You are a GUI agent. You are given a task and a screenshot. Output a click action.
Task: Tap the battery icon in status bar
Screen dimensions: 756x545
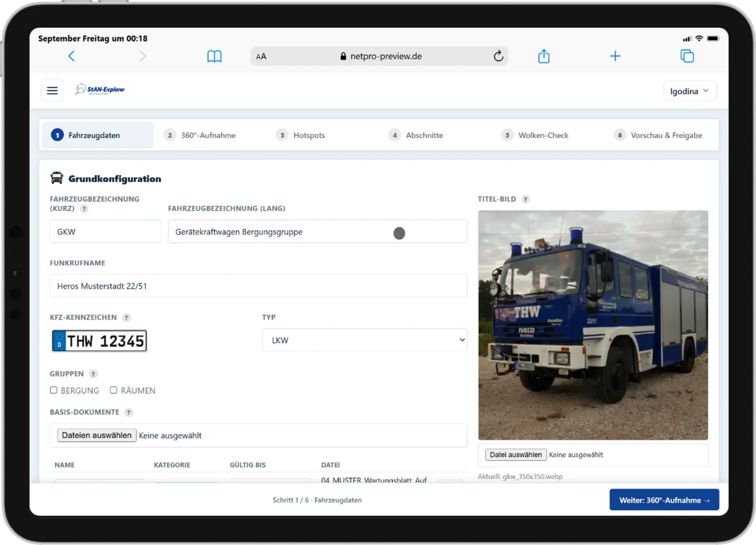pyautogui.click(x=713, y=39)
